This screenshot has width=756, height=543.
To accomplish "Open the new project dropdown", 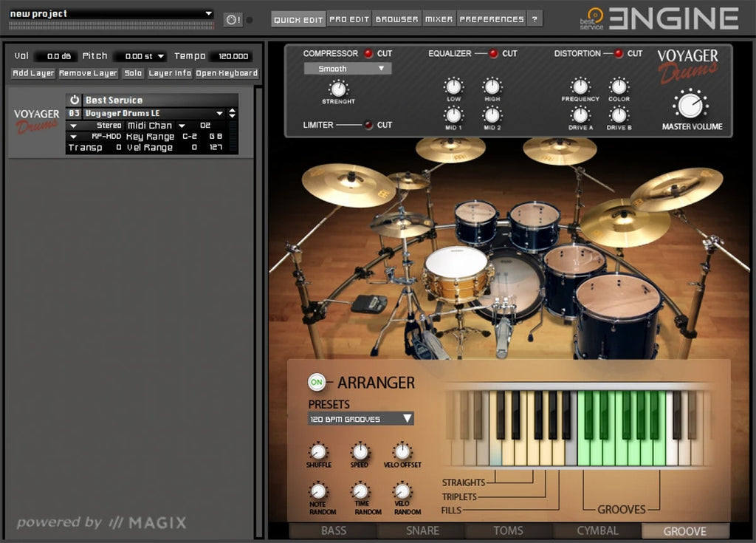I will point(111,14).
